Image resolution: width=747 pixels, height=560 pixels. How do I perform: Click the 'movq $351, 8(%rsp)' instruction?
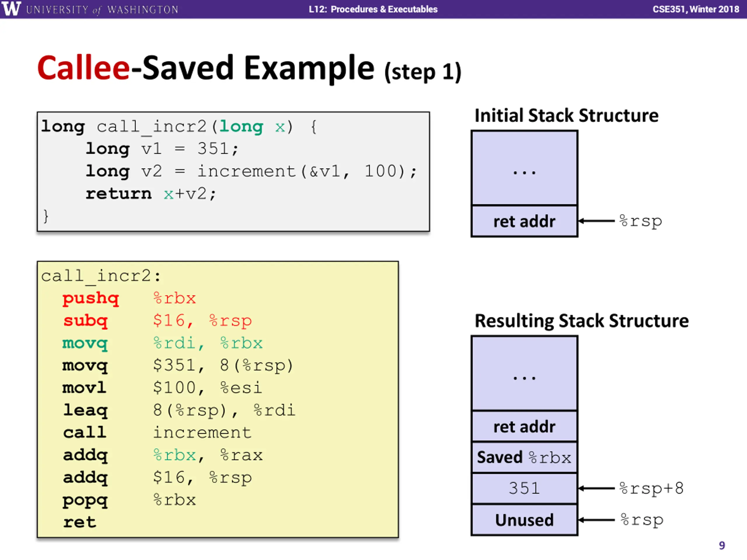coord(178,366)
